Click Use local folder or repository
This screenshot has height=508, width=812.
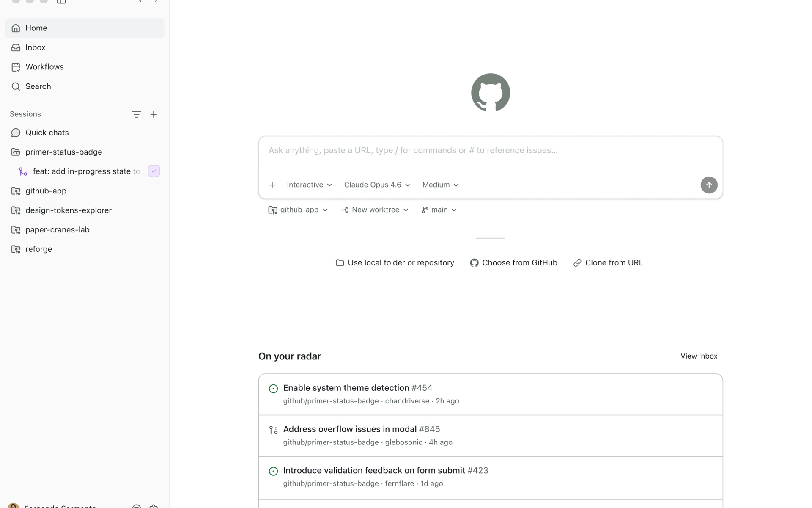point(395,263)
